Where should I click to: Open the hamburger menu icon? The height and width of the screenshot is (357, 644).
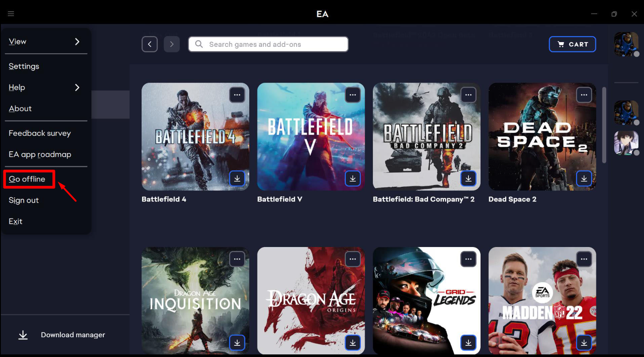[11, 14]
